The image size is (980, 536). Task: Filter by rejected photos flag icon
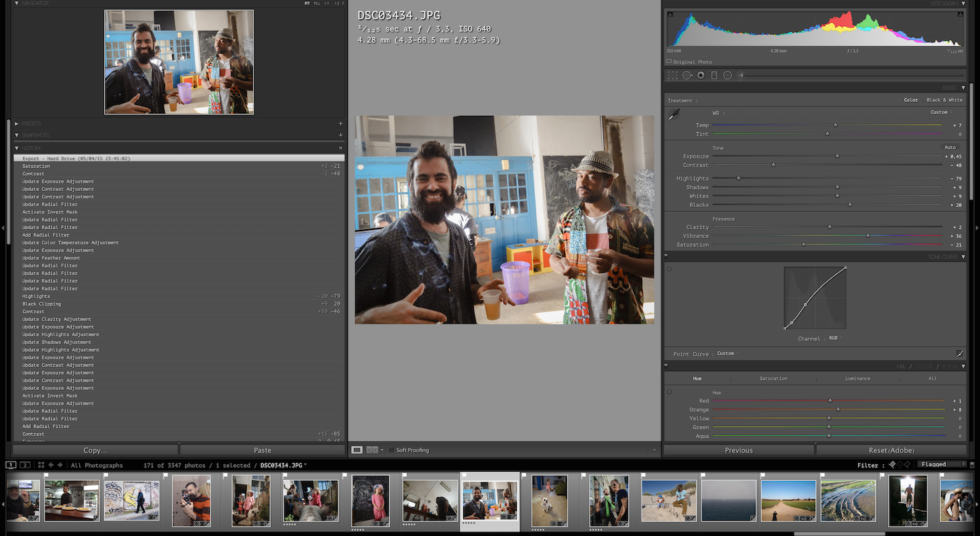click(x=908, y=464)
